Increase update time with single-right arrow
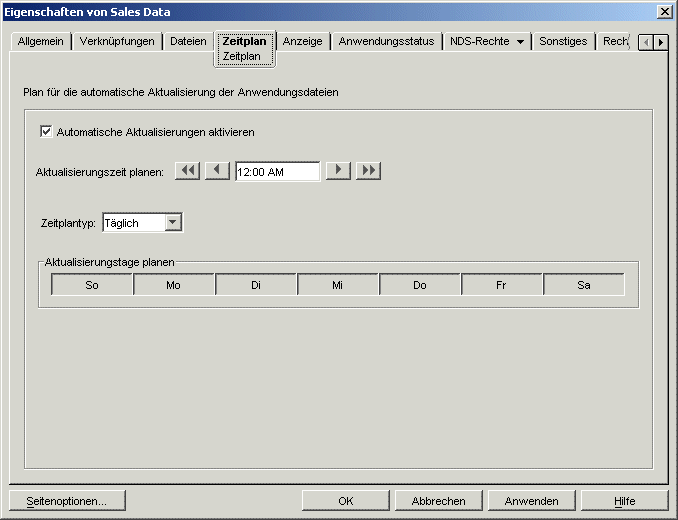Viewport: 678px width, 520px height. click(338, 171)
